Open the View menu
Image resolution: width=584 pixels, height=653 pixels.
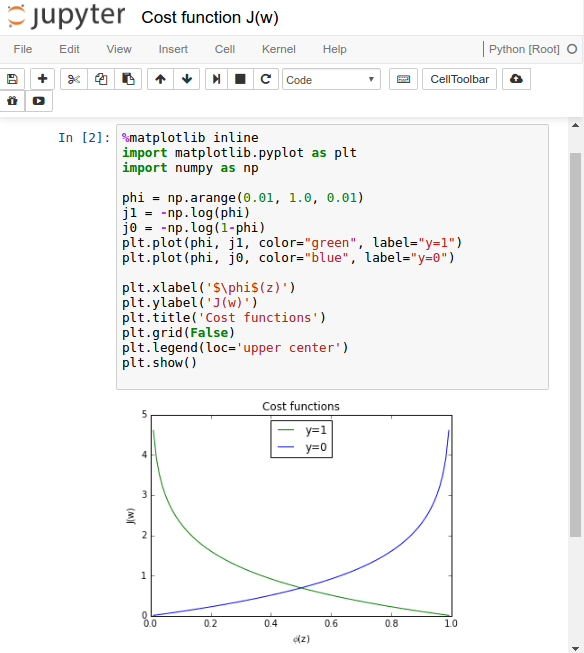point(119,49)
